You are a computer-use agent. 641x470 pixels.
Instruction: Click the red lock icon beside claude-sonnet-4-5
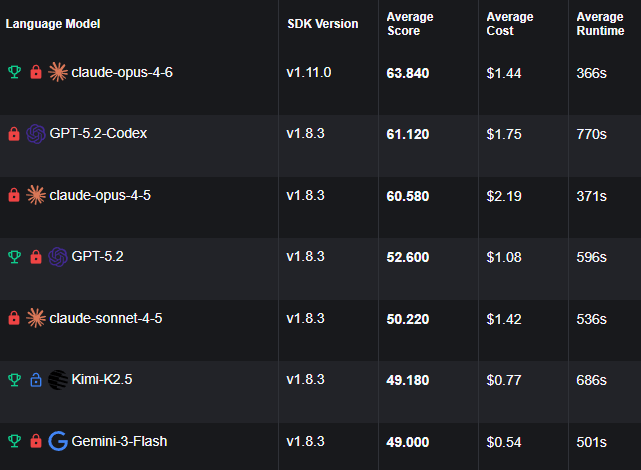pyautogui.click(x=14, y=318)
